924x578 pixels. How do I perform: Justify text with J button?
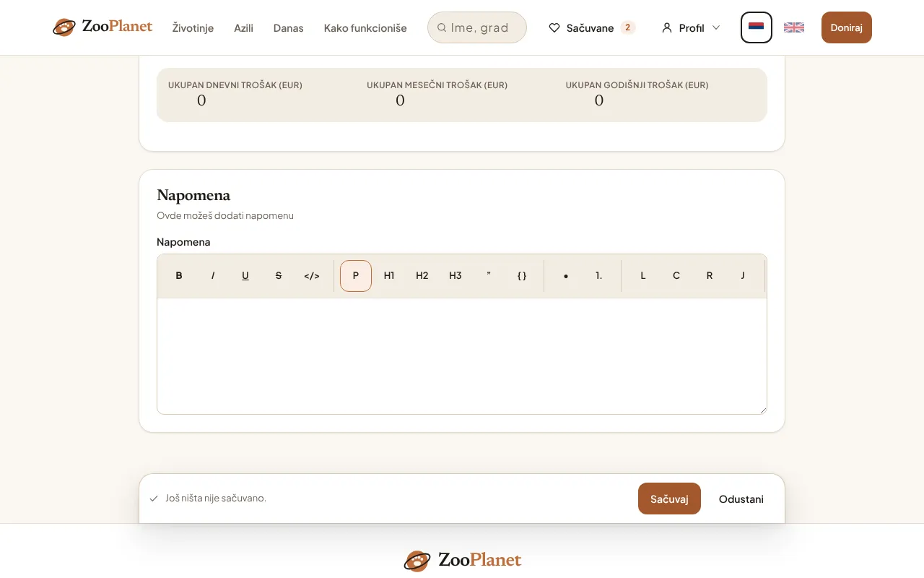tap(743, 276)
